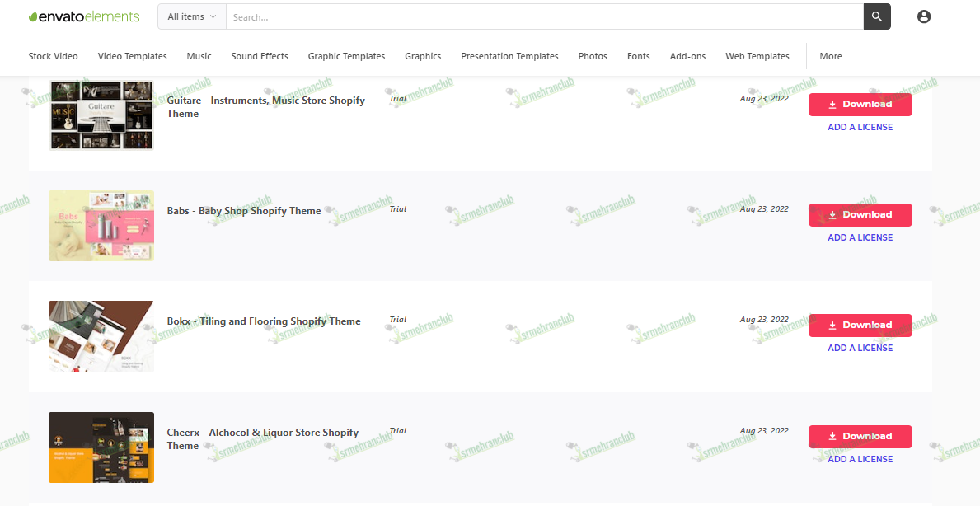Download the Babs Baby Shop theme
Image resolution: width=980 pixels, height=506 pixels.
(860, 215)
